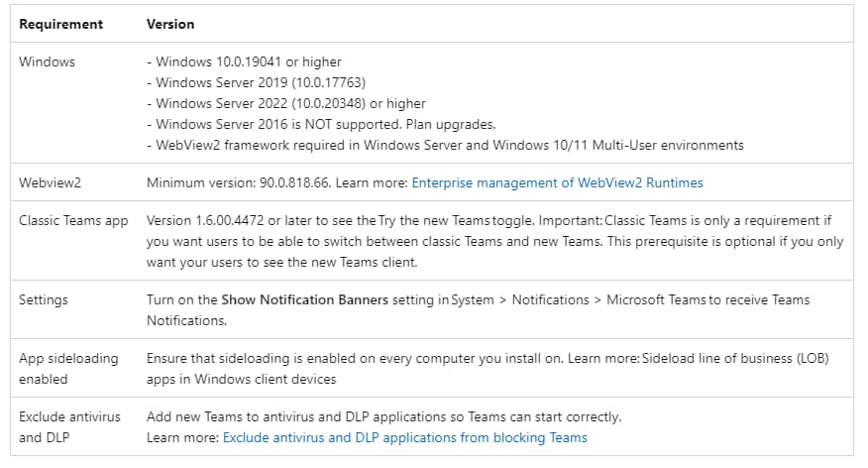Select the Classic Teams app row label
868x468 pixels.
(x=73, y=220)
